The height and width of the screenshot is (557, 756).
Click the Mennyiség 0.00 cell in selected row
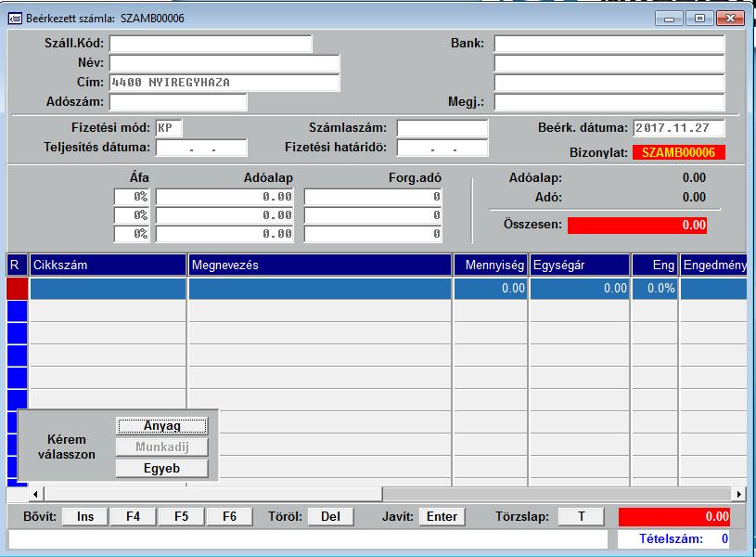[491, 289]
